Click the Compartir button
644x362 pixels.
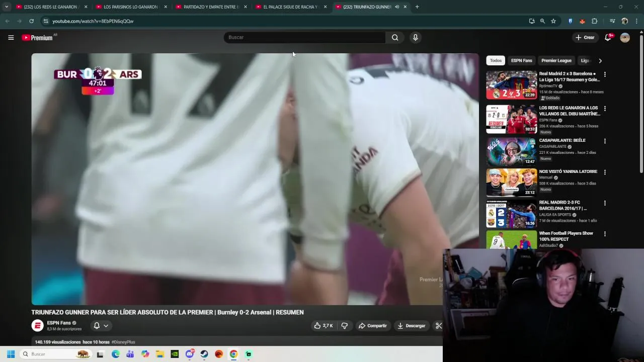coord(372,326)
